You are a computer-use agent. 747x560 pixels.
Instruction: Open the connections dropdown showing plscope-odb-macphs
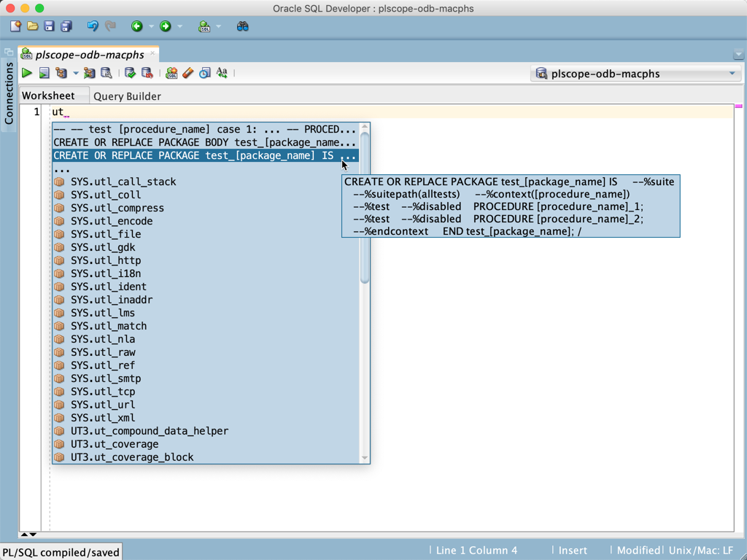(732, 74)
